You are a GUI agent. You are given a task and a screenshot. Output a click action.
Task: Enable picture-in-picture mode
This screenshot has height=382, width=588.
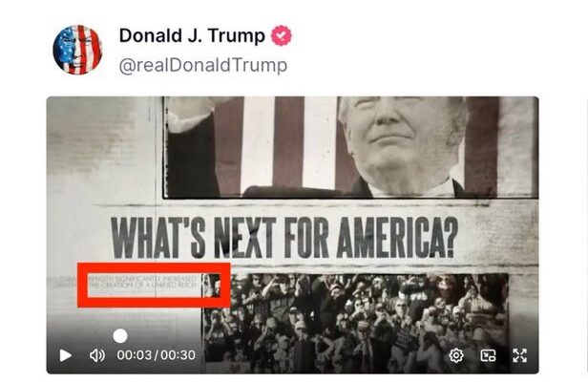coord(488,355)
